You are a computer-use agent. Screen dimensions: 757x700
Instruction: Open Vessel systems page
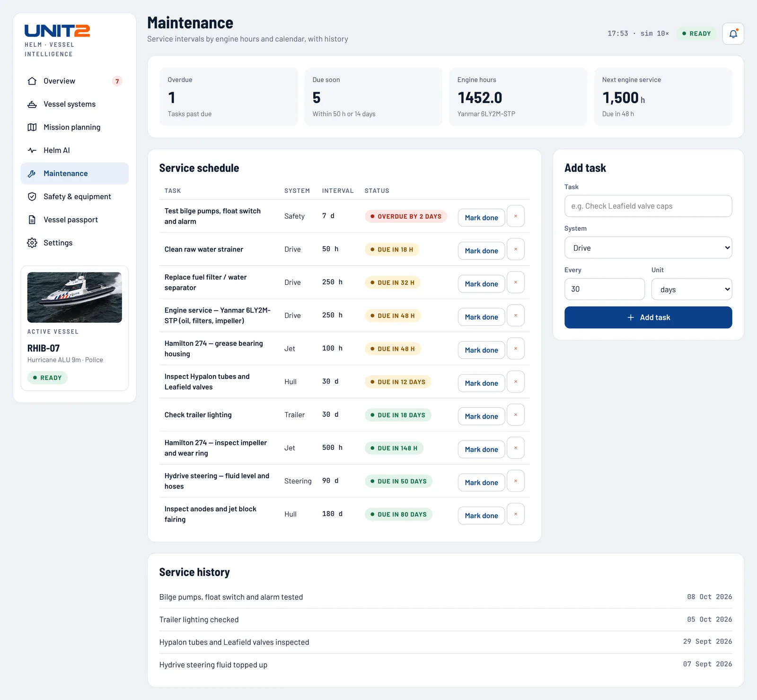point(74,104)
